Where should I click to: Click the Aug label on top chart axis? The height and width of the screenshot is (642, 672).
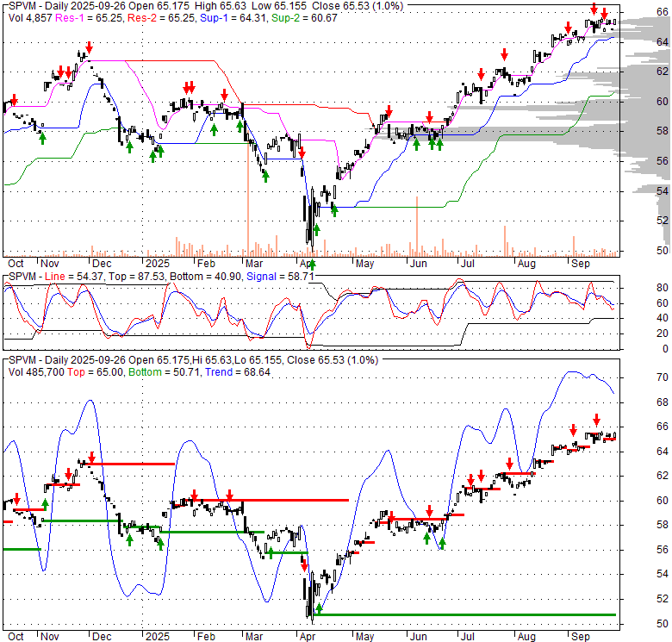pos(526,264)
